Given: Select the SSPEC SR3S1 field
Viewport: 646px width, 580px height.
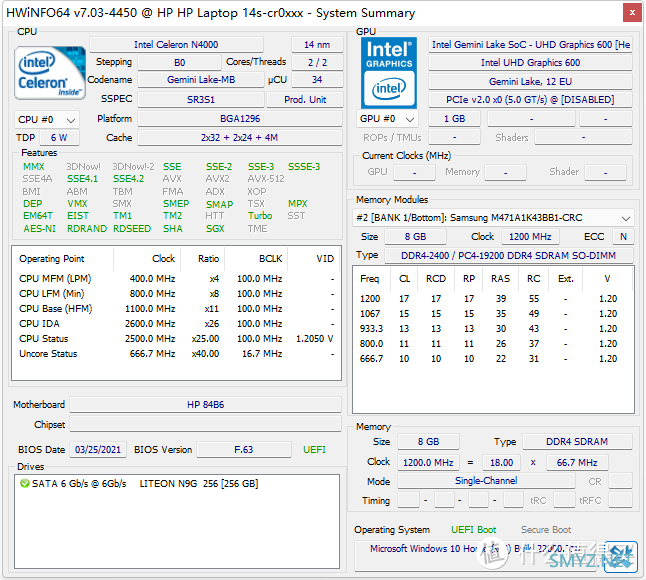Looking at the screenshot, I should [201, 100].
